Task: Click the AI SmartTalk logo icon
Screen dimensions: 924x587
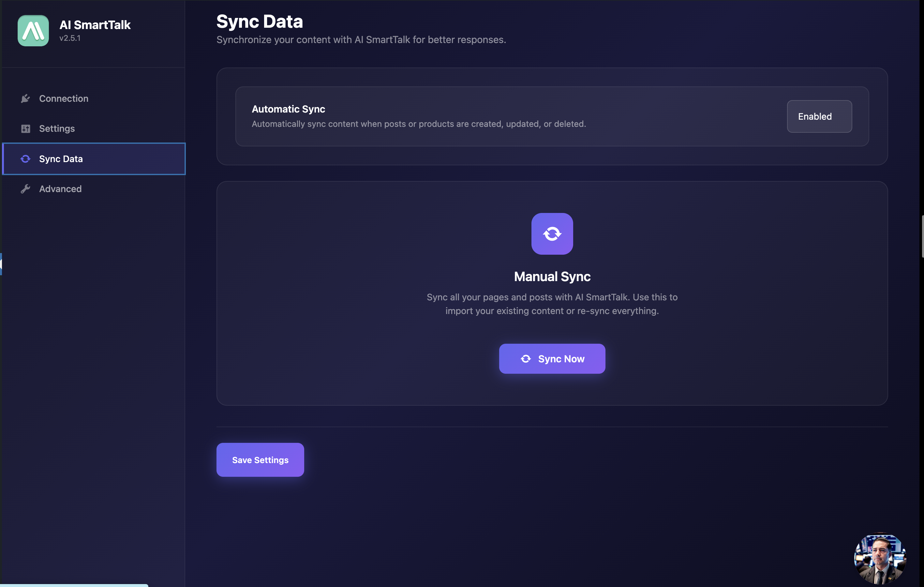Action: [33, 31]
